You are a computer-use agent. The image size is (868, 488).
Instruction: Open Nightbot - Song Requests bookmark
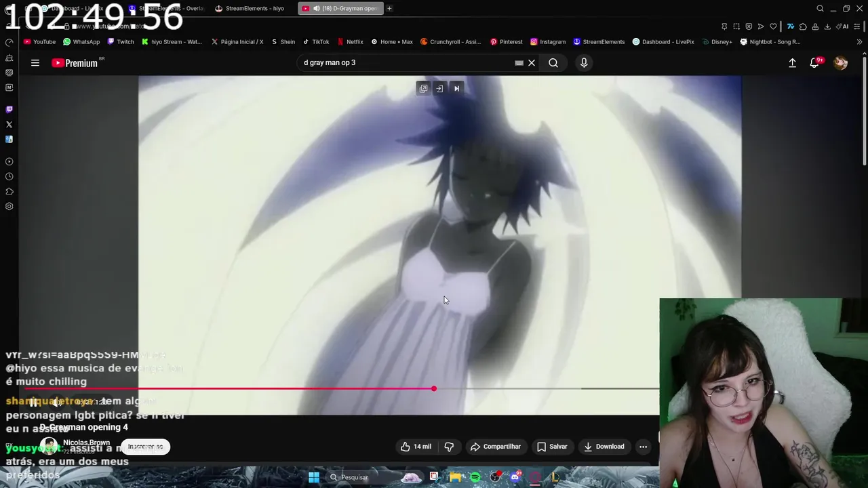pyautogui.click(x=770, y=41)
